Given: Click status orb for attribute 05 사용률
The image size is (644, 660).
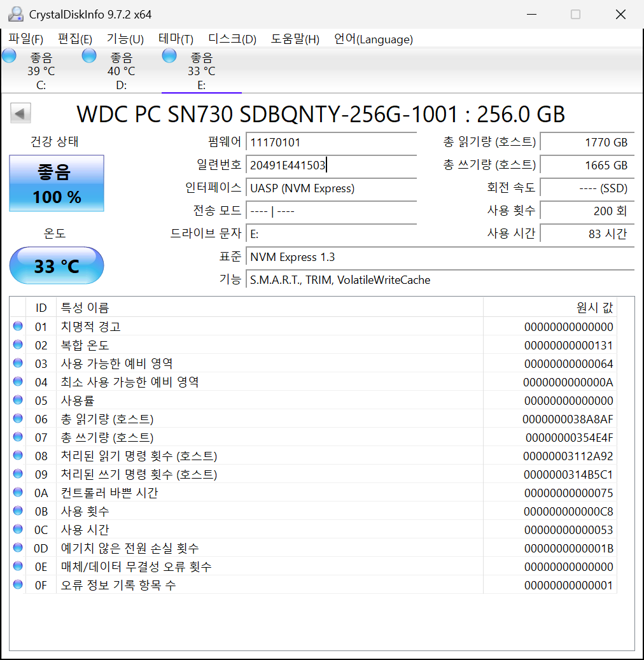Looking at the screenshot, I should coord(18,400).
